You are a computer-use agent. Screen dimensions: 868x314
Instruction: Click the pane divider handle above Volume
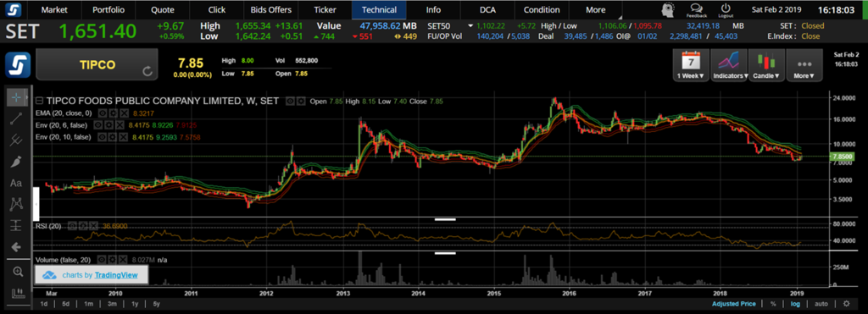[445, 253]
